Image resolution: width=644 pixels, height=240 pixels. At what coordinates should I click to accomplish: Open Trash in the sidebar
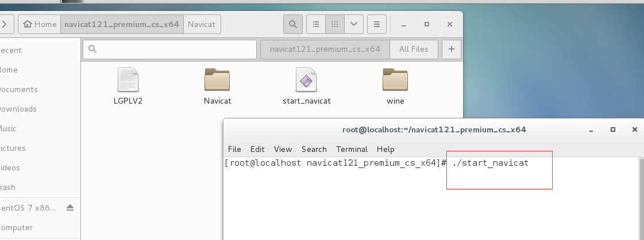coord(40,187)
